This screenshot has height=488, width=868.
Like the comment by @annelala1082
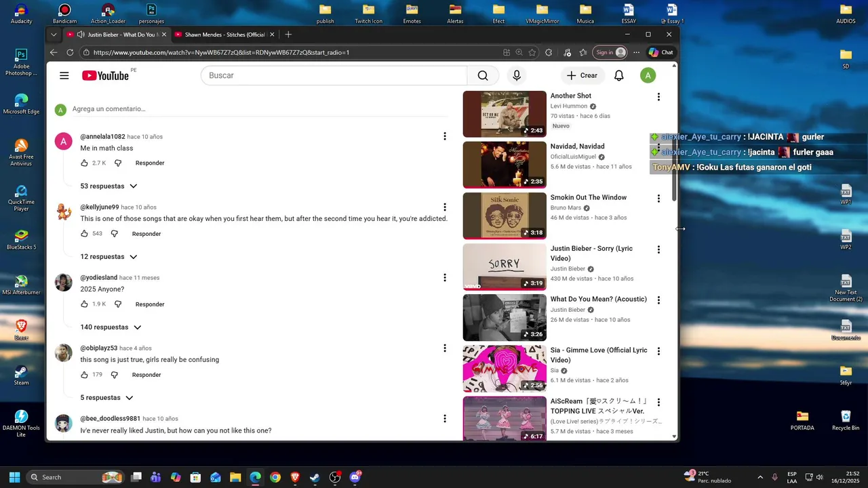(x=84, y=163)
